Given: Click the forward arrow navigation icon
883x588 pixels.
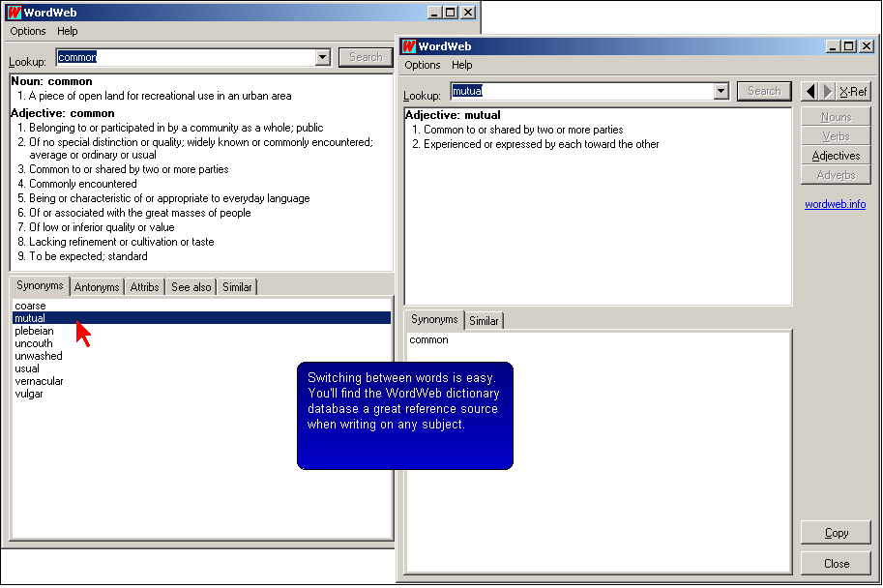Looking at the screenshot, I should (x=828, y=91).
